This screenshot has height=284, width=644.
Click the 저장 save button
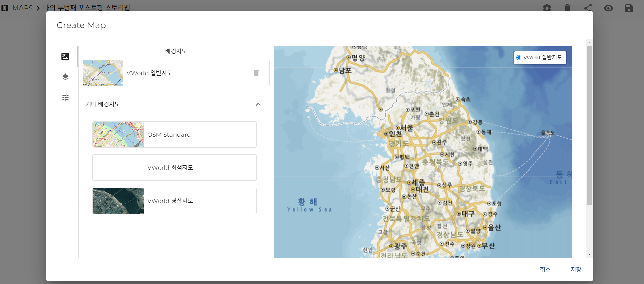tap(576, 269)
